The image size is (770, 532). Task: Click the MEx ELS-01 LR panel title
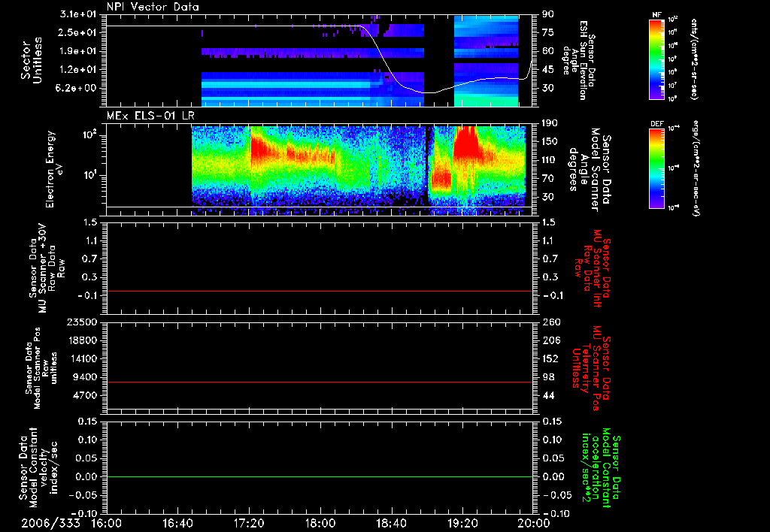coord(150,116)
